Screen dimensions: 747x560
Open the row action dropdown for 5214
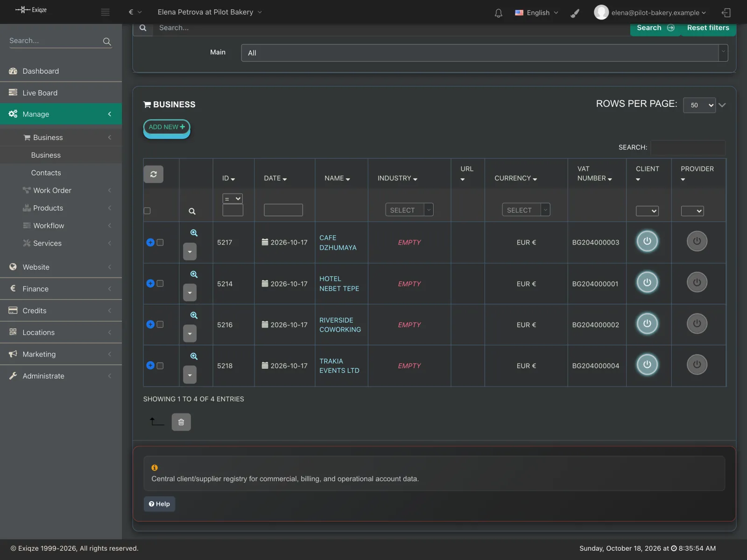(190, 293)
